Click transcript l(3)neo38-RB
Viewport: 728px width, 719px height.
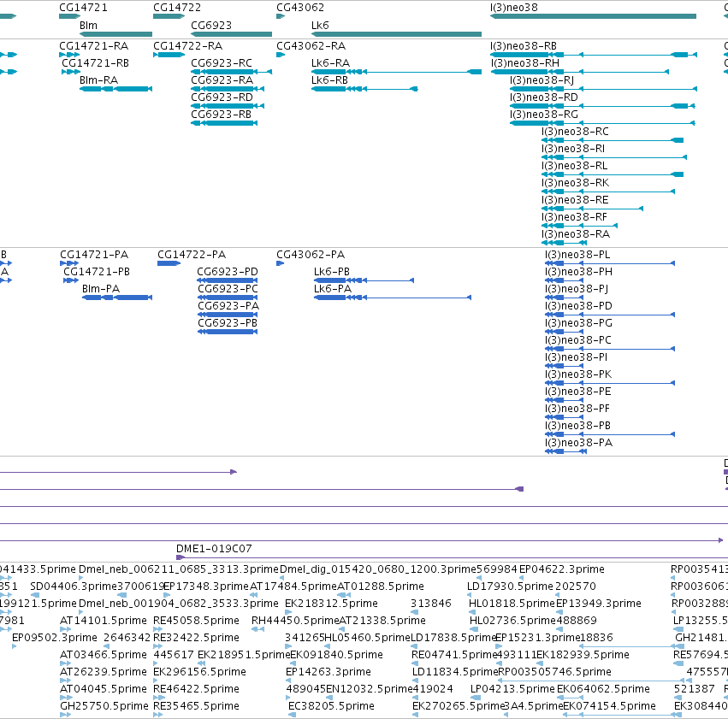[x=524, y=46]
